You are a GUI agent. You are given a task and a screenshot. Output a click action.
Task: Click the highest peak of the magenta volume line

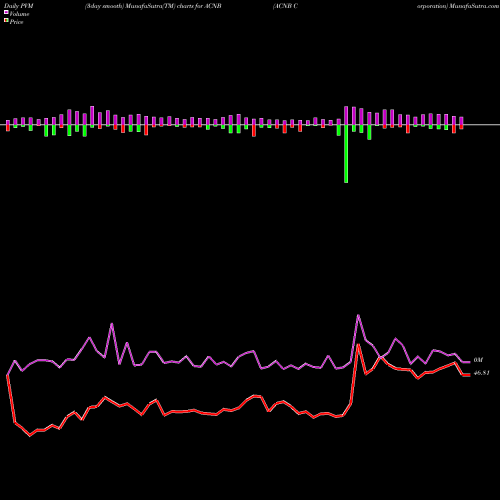pyautogui.click(x=358, y=315)
